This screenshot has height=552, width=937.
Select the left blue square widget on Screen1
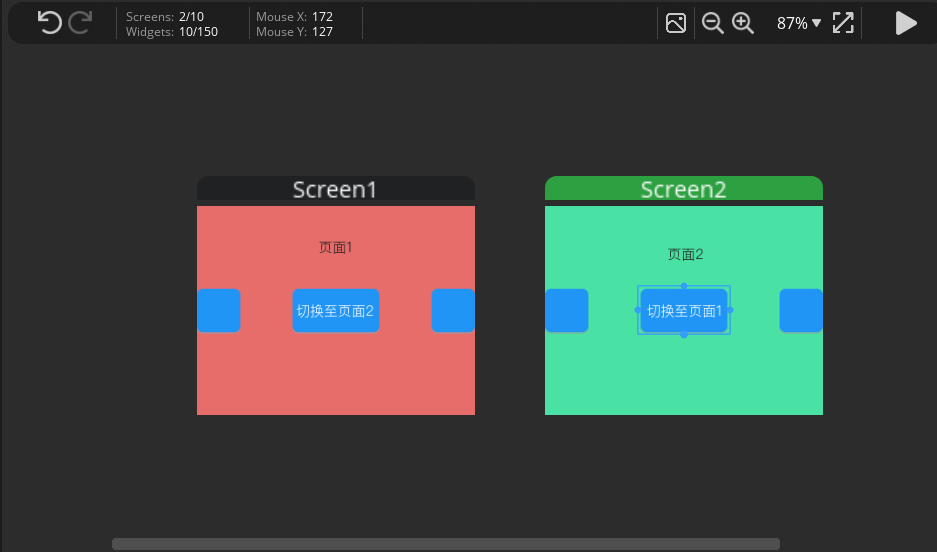tap(219, 311)
